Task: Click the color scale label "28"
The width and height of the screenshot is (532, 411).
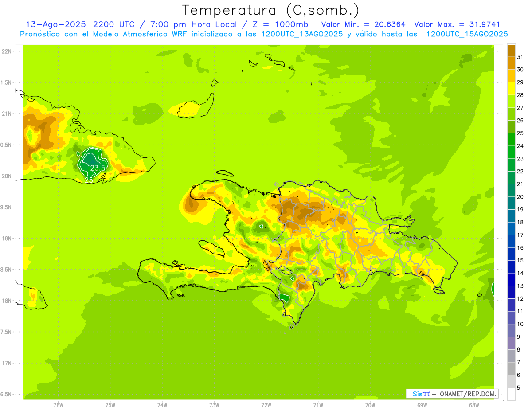Action: click(520, 95)
